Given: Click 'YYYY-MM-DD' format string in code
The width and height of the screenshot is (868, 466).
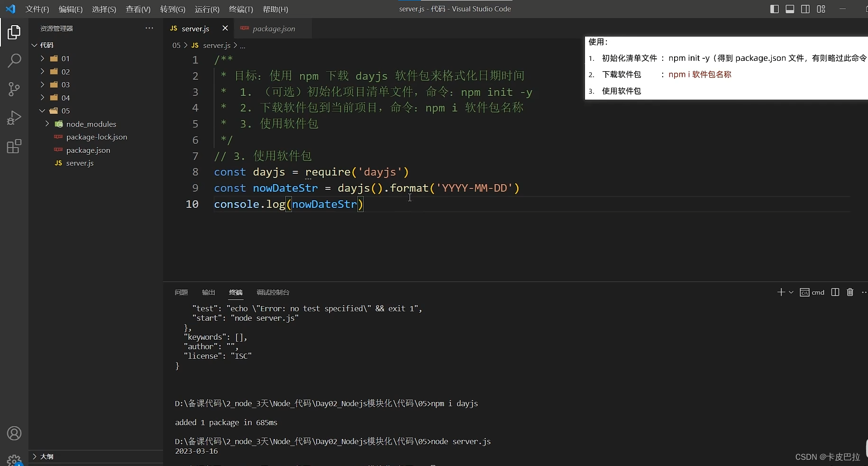Looking at the screenshot, I should (x=475, y=188).
